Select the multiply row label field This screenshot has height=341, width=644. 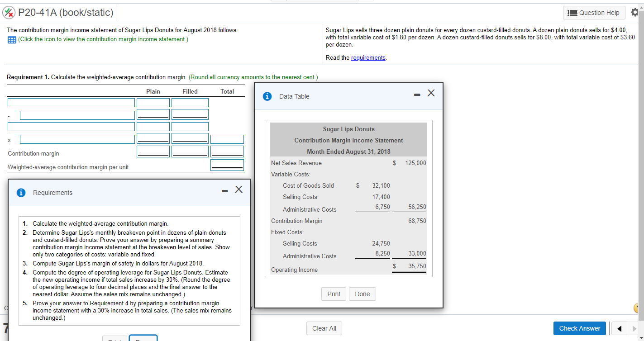(77, 139)
